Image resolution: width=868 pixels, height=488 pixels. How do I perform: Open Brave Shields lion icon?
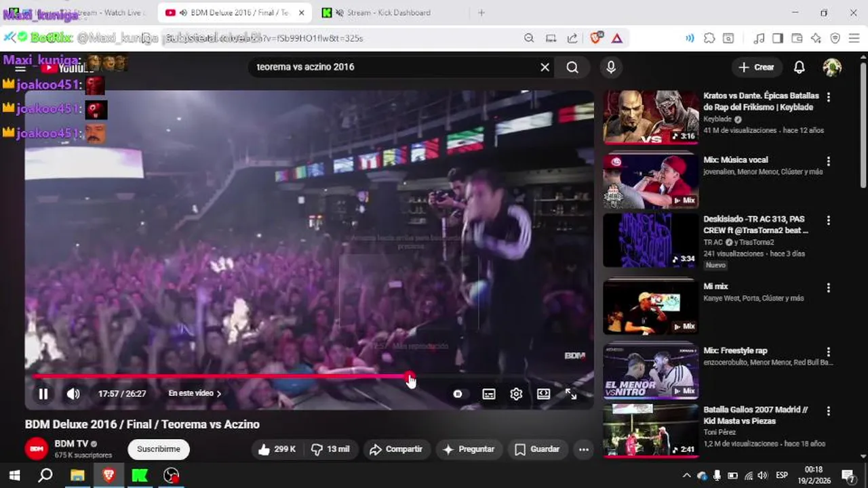click(595, 38)
